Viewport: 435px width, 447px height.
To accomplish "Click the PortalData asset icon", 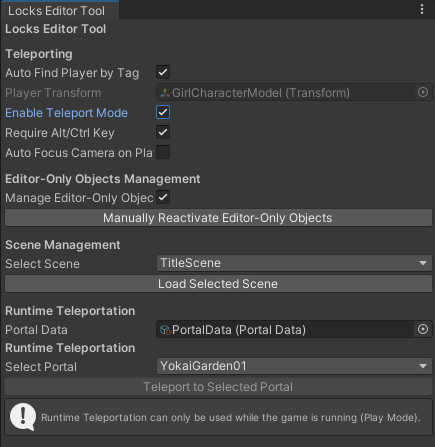I will (x=165, y=330).
